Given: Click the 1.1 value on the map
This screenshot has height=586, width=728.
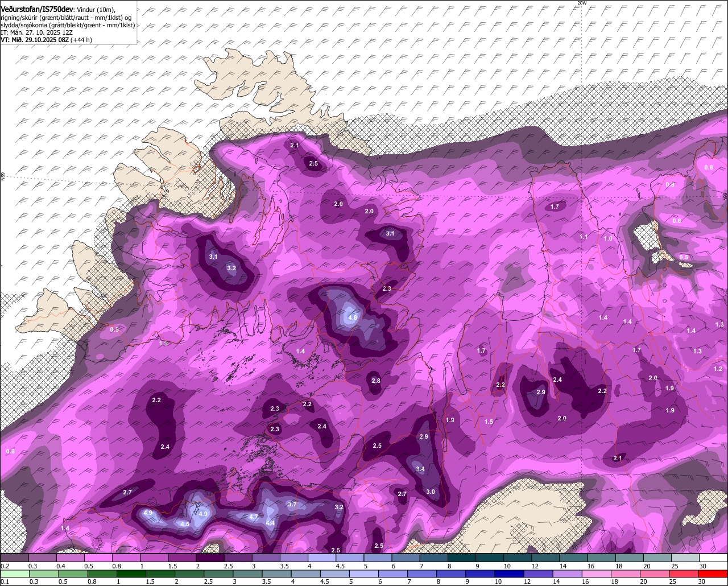Looking at the screenshot, I should click(584, 237).
